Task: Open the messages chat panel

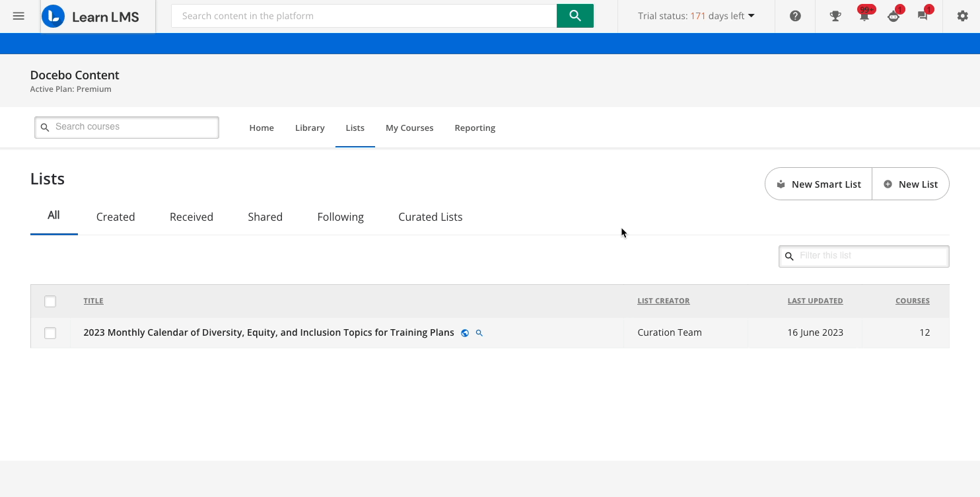Action: [923, 16]
